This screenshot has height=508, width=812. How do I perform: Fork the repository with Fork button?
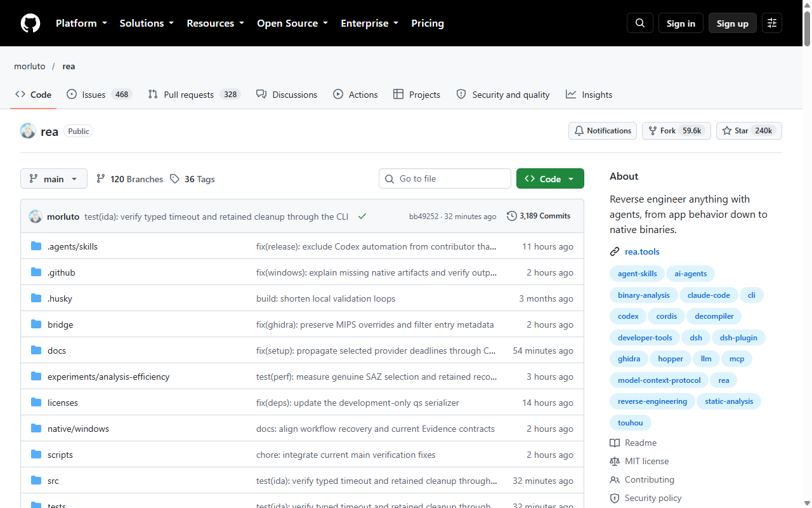[x=676, y=131]
